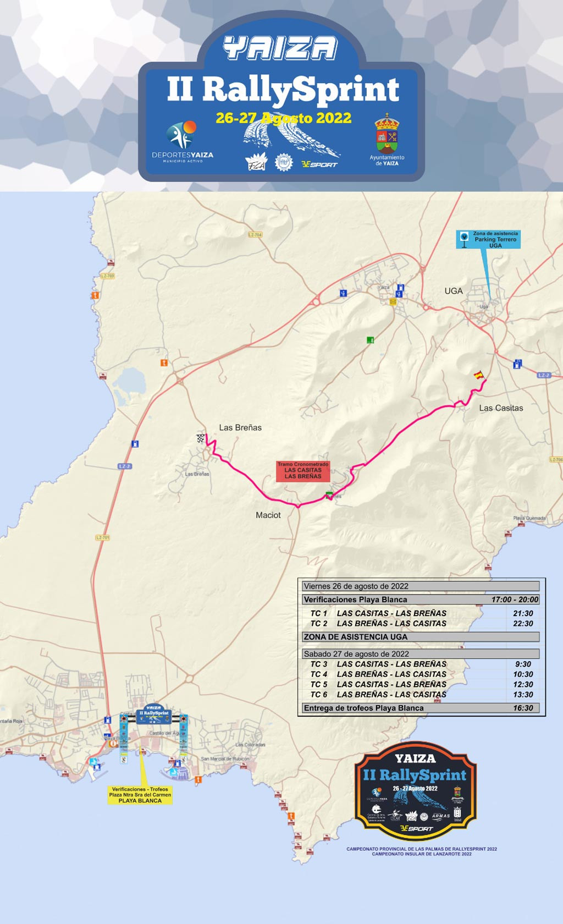Click the orange info icon below the LZ-703 label

(x=95, y=296)
